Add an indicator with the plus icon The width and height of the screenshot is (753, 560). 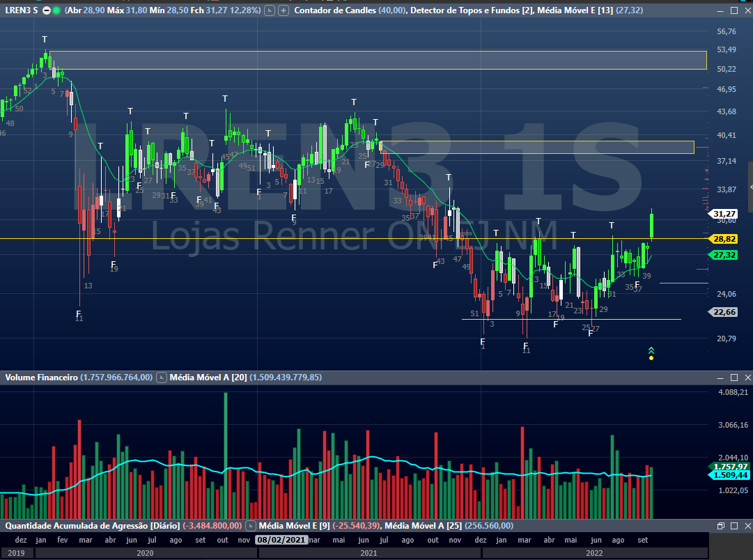(x=284, y=10)
